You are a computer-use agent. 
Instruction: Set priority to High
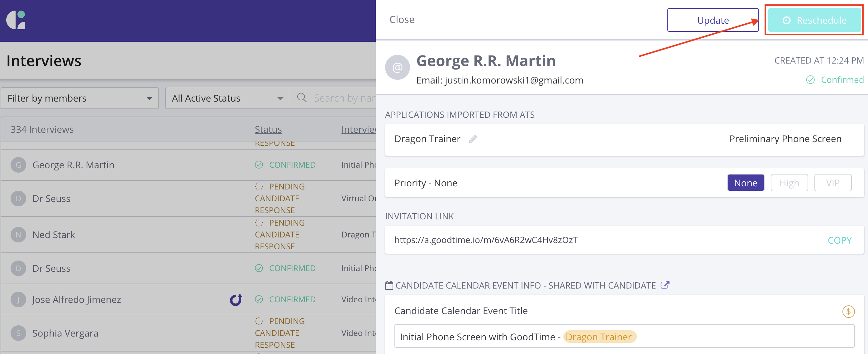coord(789,183)
